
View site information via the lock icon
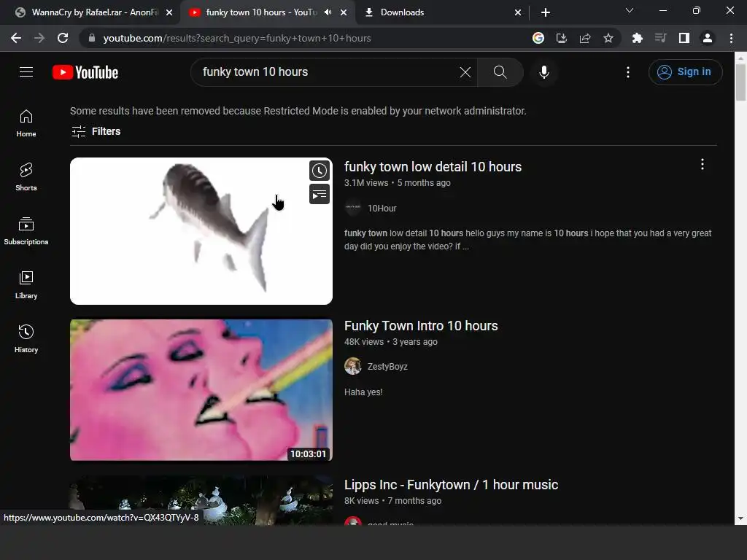92,38
